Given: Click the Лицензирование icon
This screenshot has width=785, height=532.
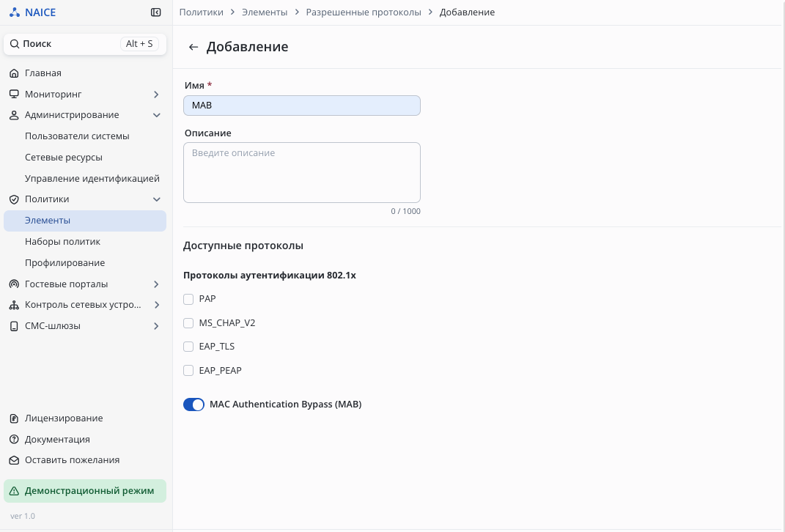Looking at the screenshot, I should (14, 418).
